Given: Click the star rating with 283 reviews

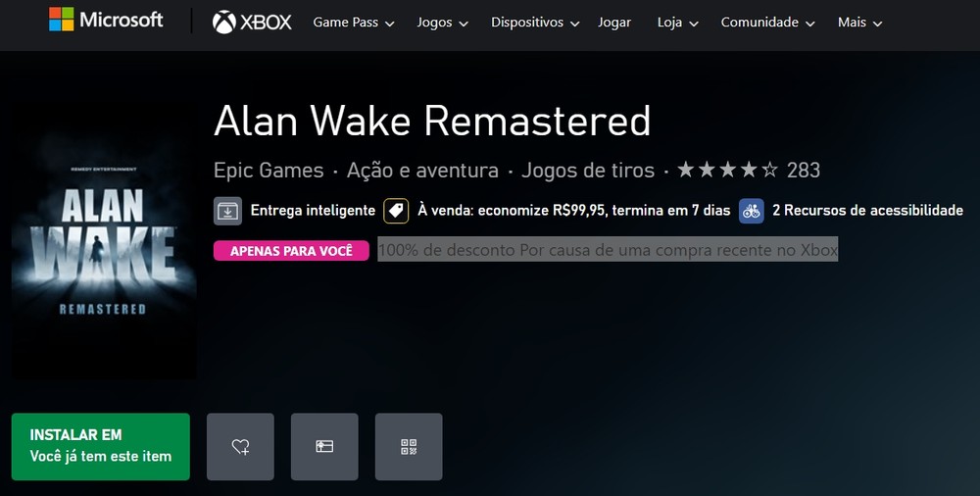Looking at the screenshot, I should click(x=749, y=170).
